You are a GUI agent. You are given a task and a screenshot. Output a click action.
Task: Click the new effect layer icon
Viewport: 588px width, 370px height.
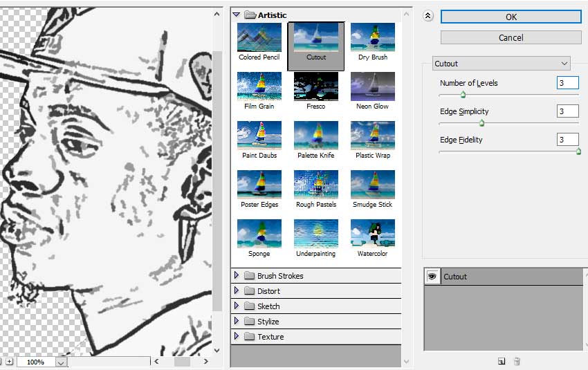click(502, 362)
